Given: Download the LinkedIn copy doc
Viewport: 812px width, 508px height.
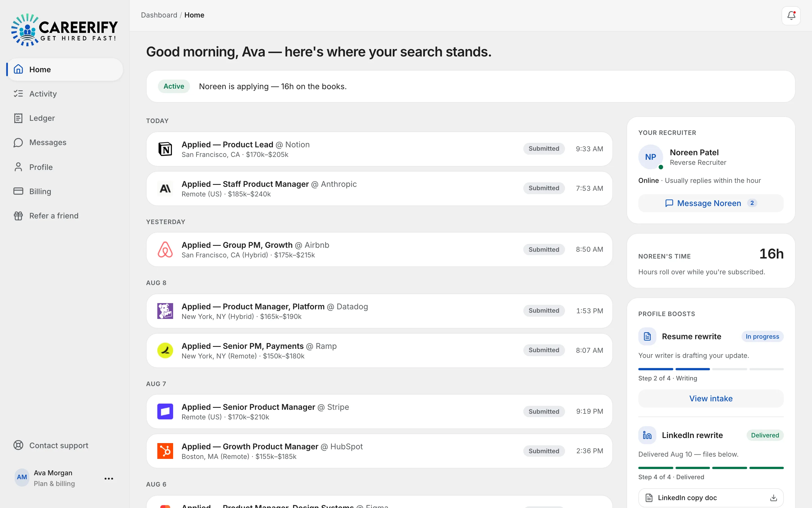Looking at the screenshot, I should [x=773, y=498].
